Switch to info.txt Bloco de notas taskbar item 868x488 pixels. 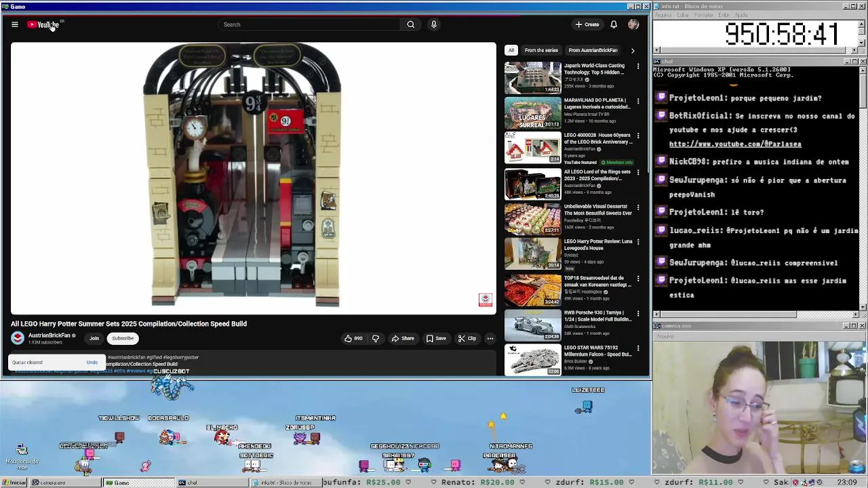pyautogui.click(x=285, y=483)
